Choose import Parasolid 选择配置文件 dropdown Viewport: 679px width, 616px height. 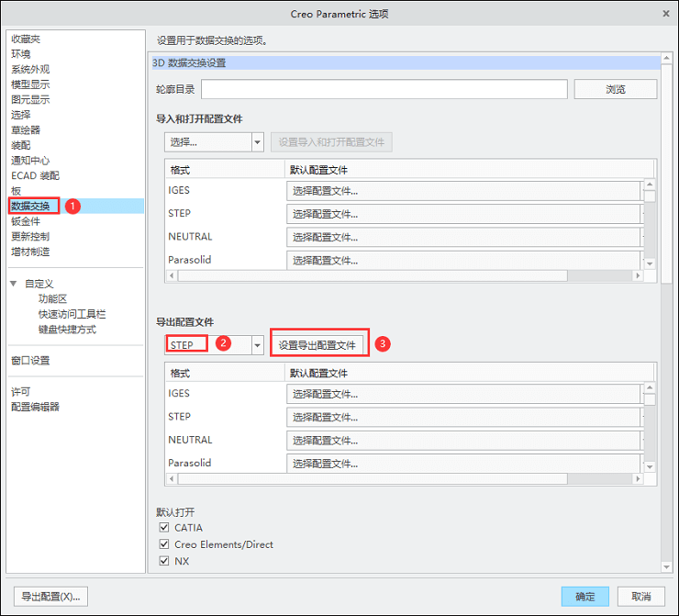click(x=463, y=261)
